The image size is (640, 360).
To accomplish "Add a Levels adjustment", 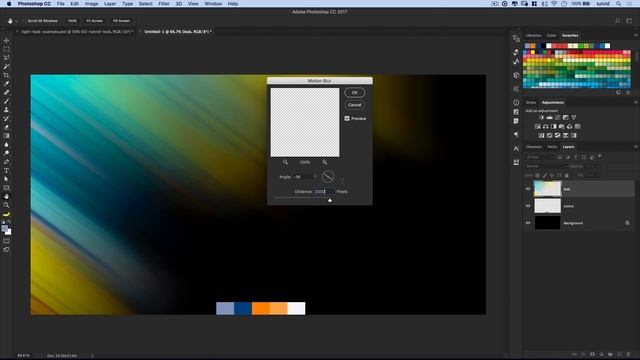I will tap(549, 118).
